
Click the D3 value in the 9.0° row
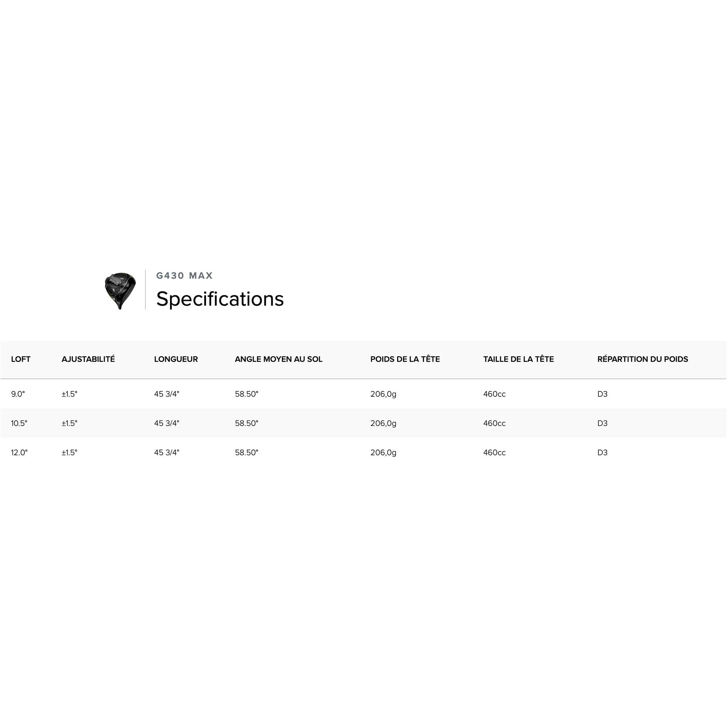click(x=602, y=394)
